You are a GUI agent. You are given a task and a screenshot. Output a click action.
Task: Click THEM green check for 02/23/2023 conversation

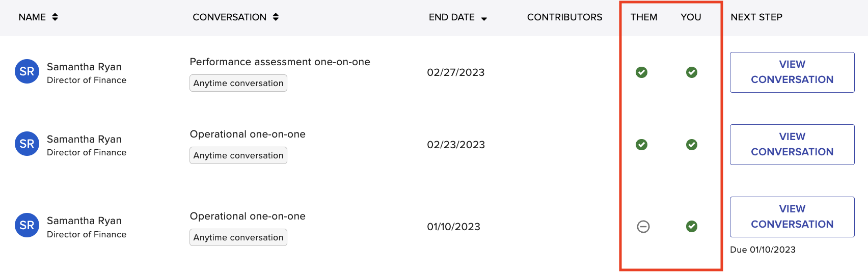[x=642, y=145]
